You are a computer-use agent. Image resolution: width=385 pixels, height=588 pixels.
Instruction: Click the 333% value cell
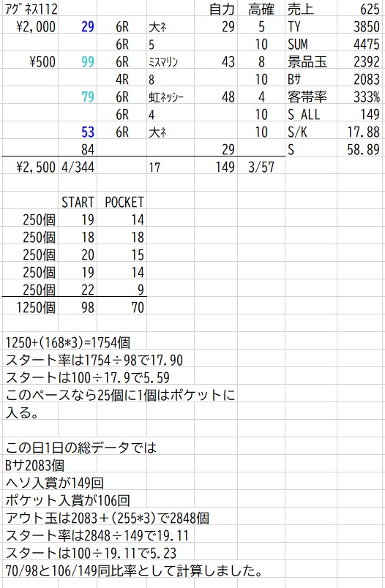pyautogui.click(x=361, y=97)
